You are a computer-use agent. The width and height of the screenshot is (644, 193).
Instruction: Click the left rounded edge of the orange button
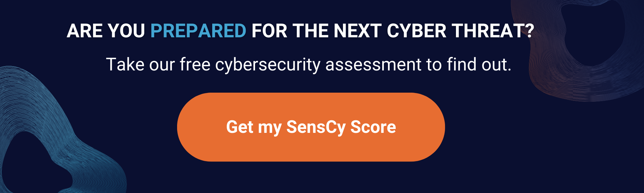pos(190,127)
